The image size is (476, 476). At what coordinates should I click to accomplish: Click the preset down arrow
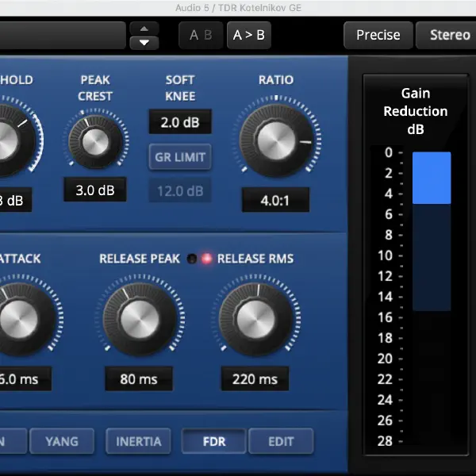pos(144,43)
